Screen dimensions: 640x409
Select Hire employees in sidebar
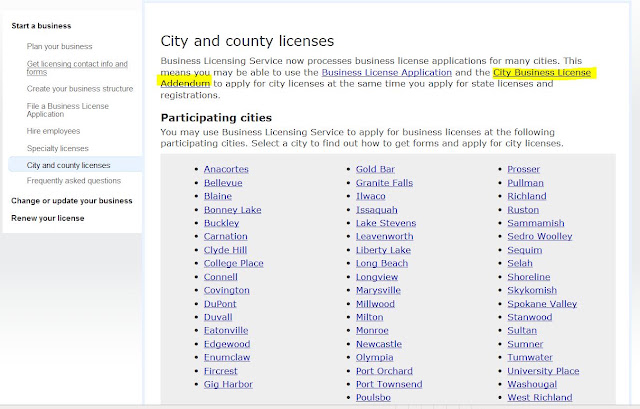click(x=53, y=131)
